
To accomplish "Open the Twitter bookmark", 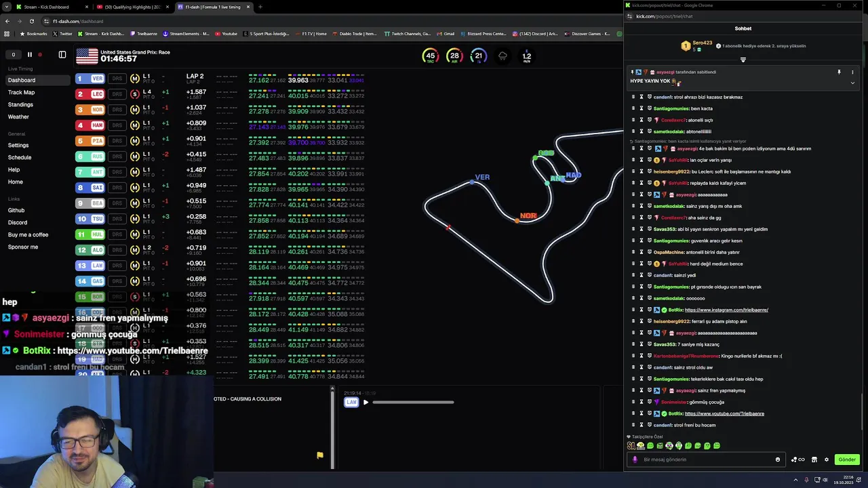I will 62,33.
